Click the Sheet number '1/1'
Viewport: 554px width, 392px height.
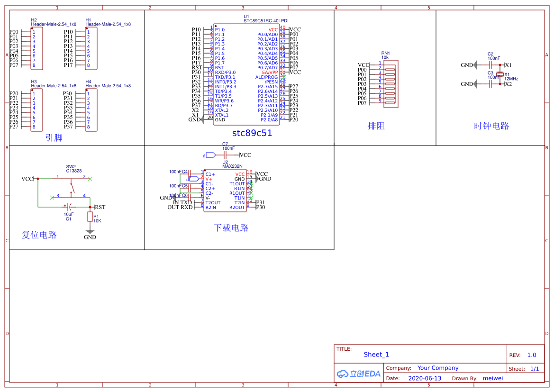coord(535,369)
